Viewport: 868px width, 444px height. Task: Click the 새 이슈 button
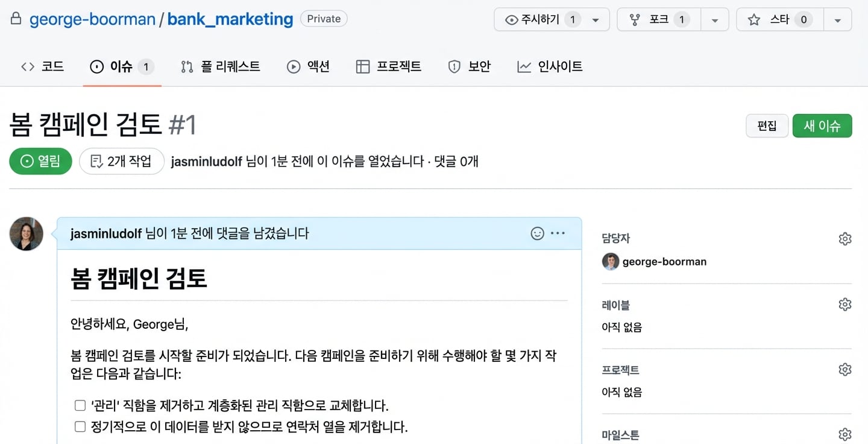(822, 125)
